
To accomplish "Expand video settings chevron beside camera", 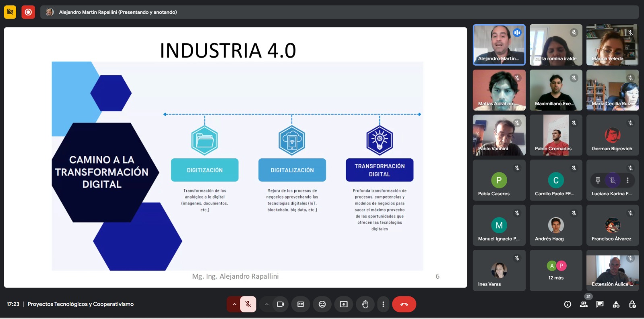I will tap(266, 304).
